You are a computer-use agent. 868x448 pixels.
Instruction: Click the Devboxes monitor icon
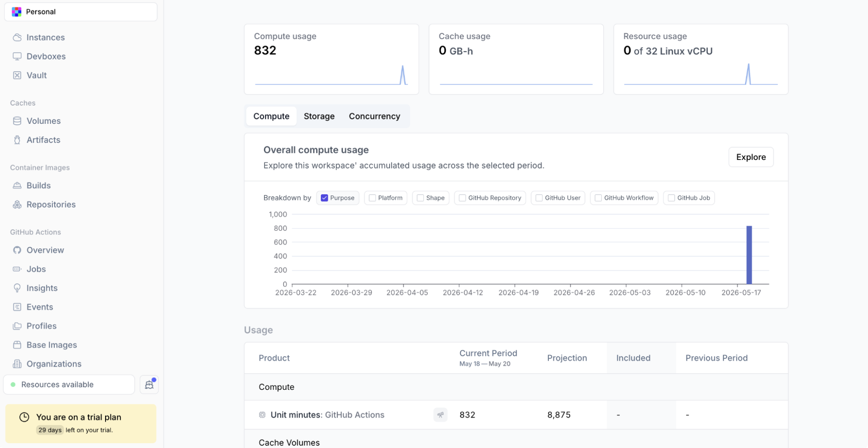[17, 56]
